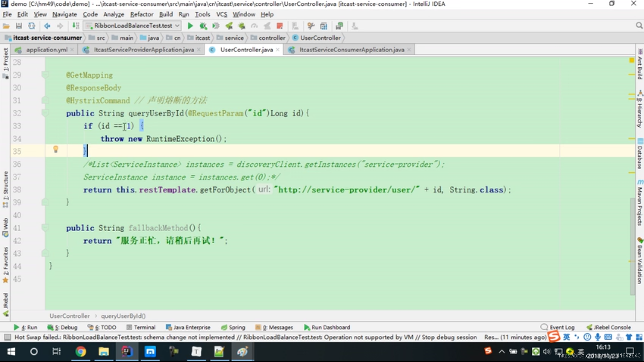Image resolution: width=644 pixels, height=362 pixels.
Task: Open the Bean Validation side panel
Action: 640,260
